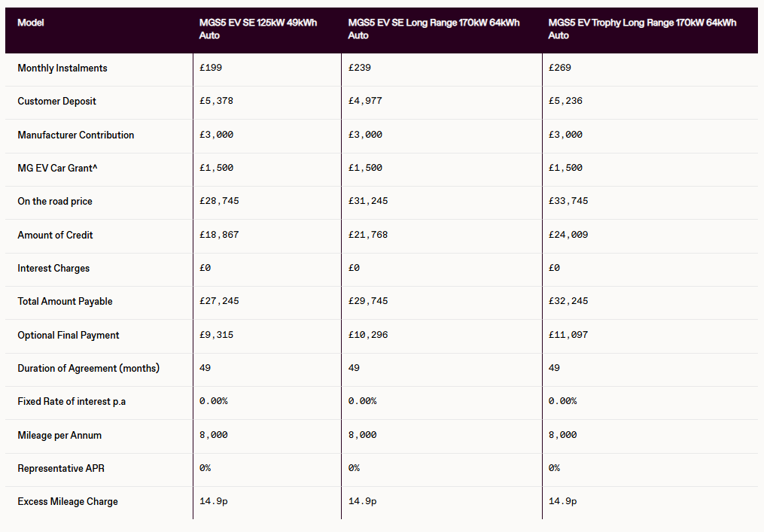Image resolution: width=764 pixels, height=532 pixels.
Task: Click the Model column header
Action: coord(31,23)
